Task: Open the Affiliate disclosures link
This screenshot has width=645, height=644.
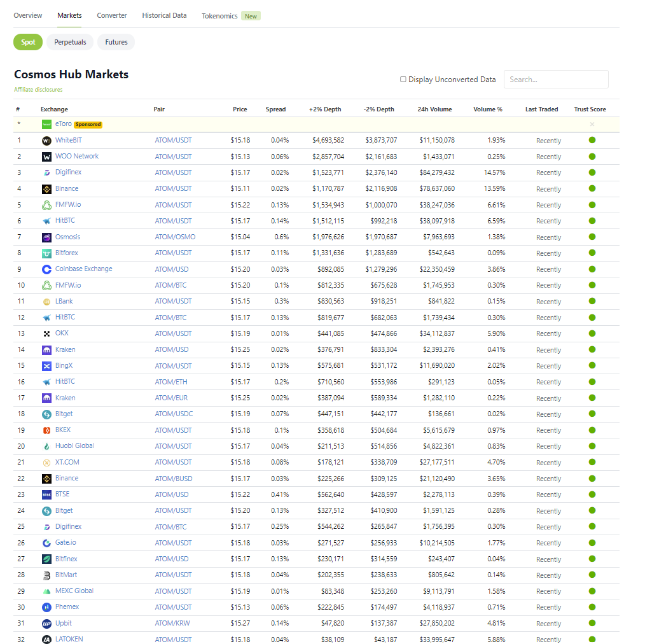Action: [38, 90]
